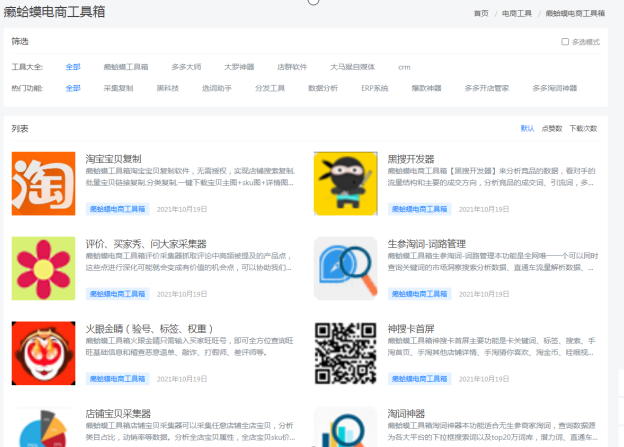Click the 癞蛤蟆电商工具箱 tag under 生参淘词
624x447 pixels.
click(419, 294)
